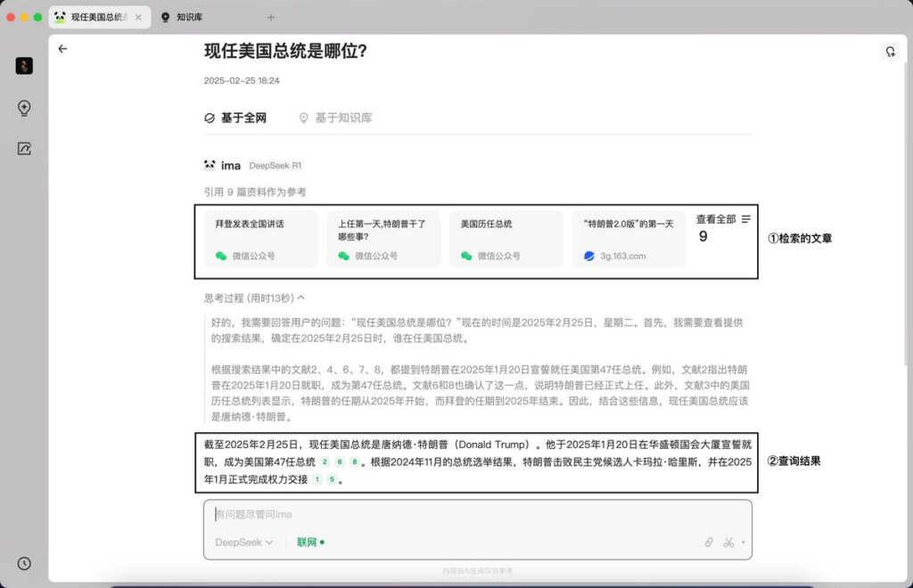Open the user avatar in sidebar
The width and height of the screenshot is (913, 588).
tap(24, 66)
